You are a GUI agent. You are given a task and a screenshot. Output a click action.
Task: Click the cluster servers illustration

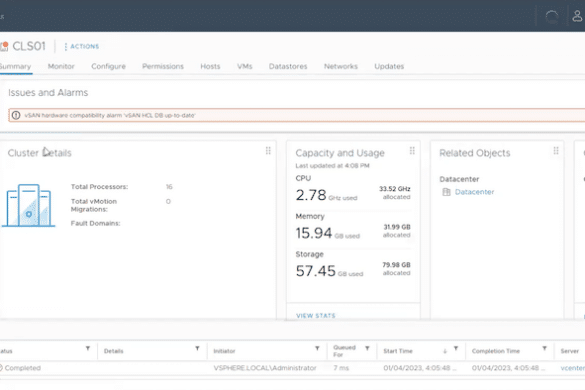click(28, 205)
